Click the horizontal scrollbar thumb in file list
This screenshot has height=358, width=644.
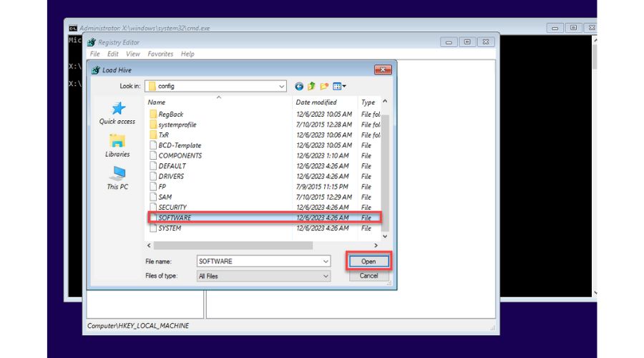(x=233, y=246)
